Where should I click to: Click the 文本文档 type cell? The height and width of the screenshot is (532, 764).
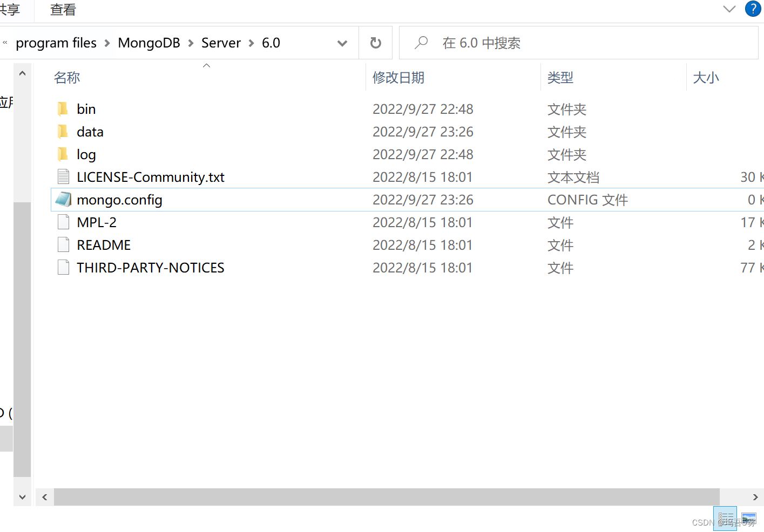pyautogui.click(x=573, y=177)
